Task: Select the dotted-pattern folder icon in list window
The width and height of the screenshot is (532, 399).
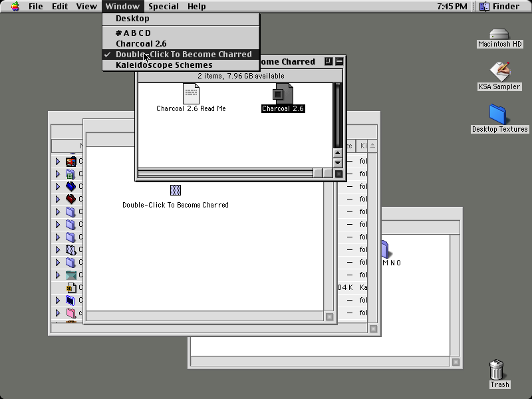Action: click(x=70, y=250)
